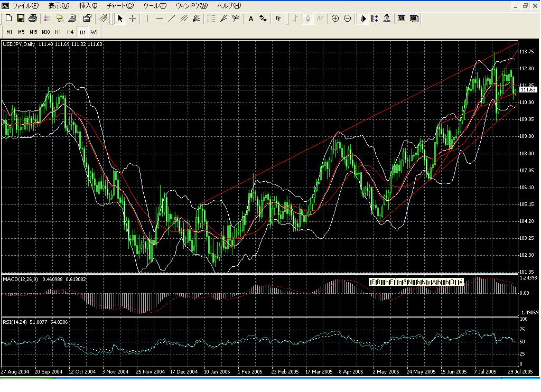
Task: Select the equidistant channel tool
Action: (184, 18)
